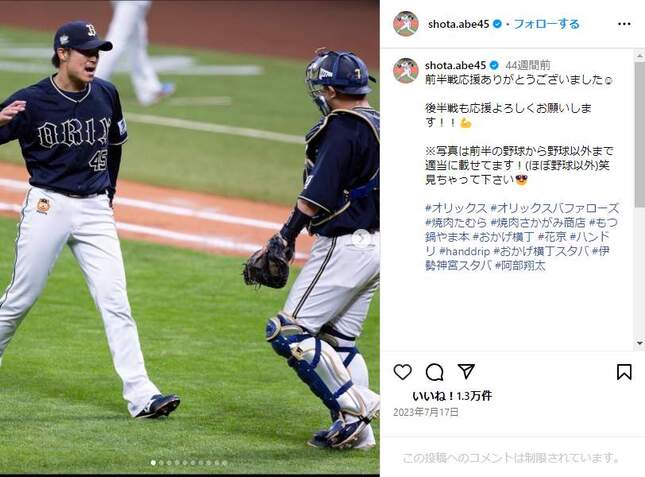Save post with the bookmark icon
The height and width of the screenshot is (477, 645).
pos(624,372)
